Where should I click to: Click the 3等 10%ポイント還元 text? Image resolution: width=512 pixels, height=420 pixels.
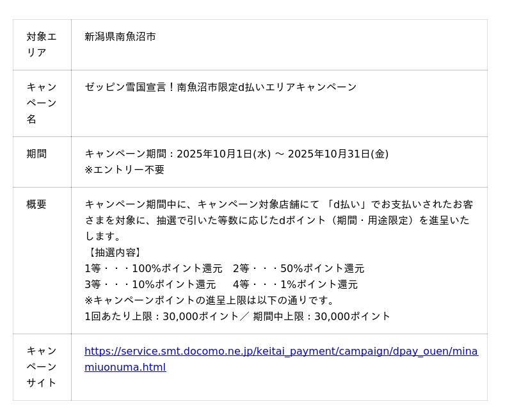(150, 285)
